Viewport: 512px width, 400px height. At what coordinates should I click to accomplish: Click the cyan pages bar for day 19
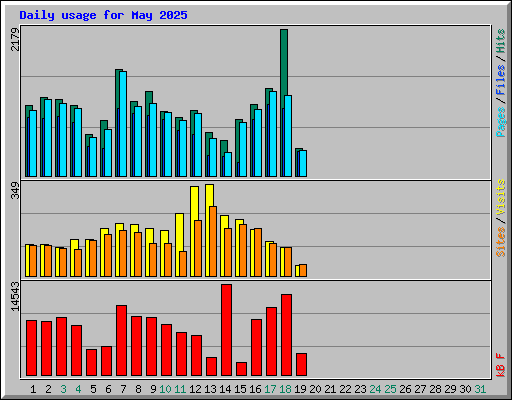click(x=303, y=163)
